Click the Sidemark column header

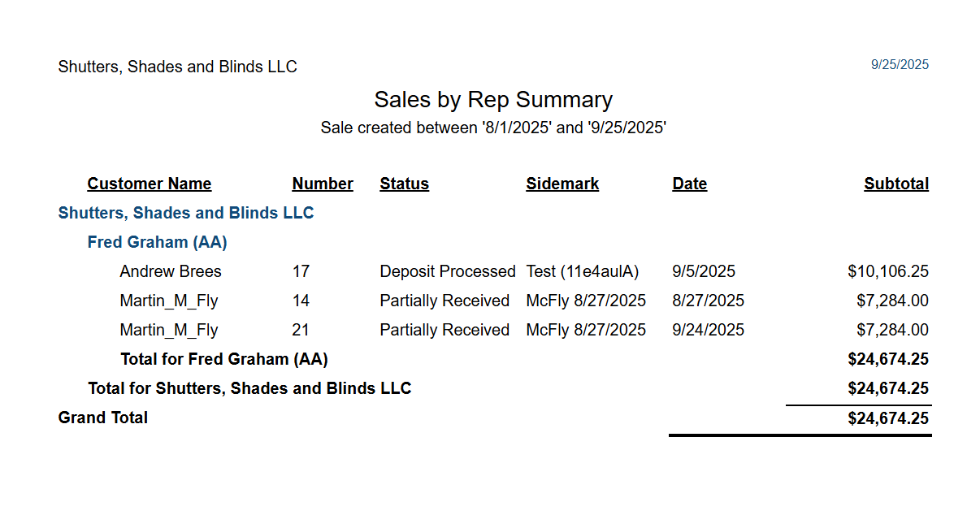pos(562,184)
